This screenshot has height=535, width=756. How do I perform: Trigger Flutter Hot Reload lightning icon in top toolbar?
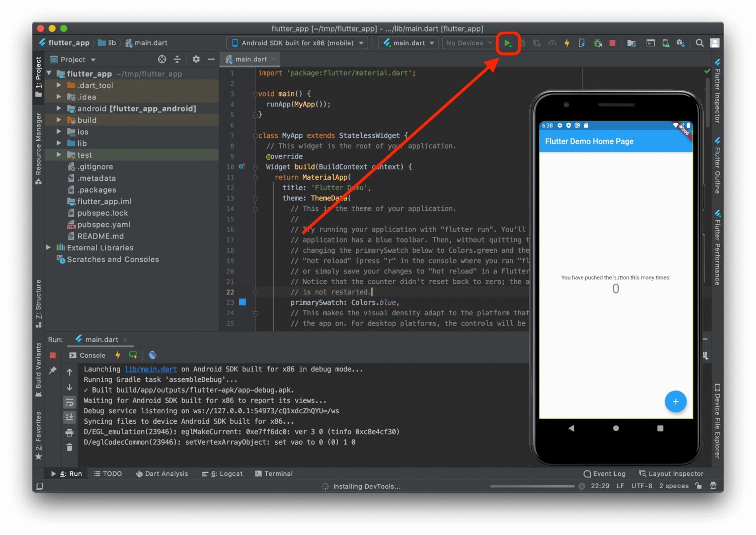coord(567,43)
